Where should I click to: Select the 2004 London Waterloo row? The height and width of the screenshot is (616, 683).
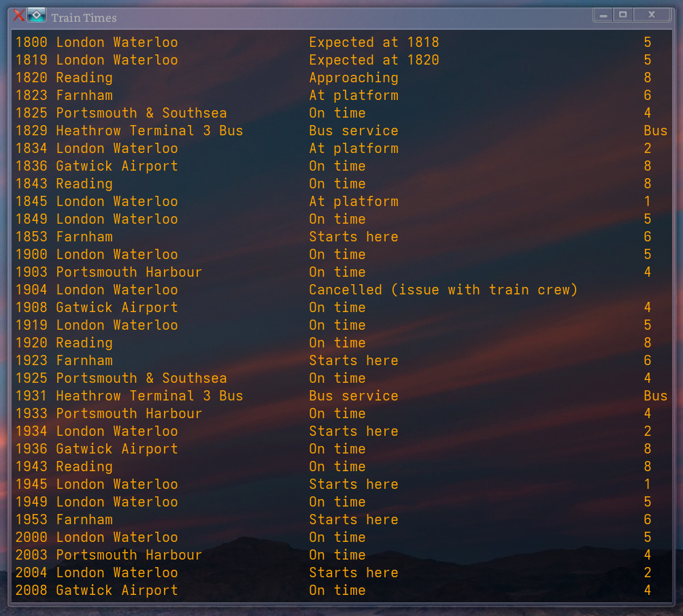[341, 572]
